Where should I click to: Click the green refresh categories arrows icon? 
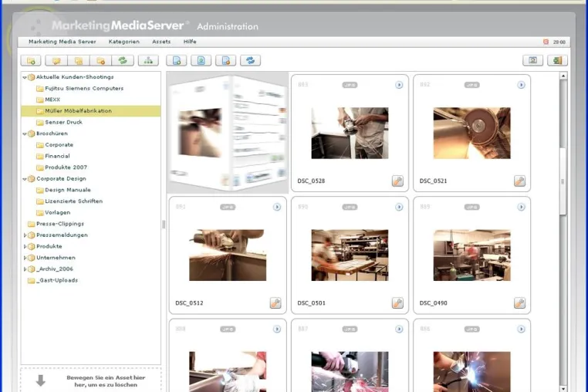point(123,60)
